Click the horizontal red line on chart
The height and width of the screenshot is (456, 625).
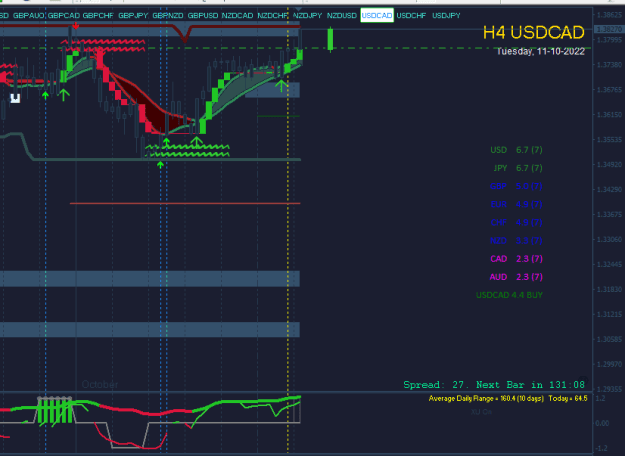tap(185, 203)
